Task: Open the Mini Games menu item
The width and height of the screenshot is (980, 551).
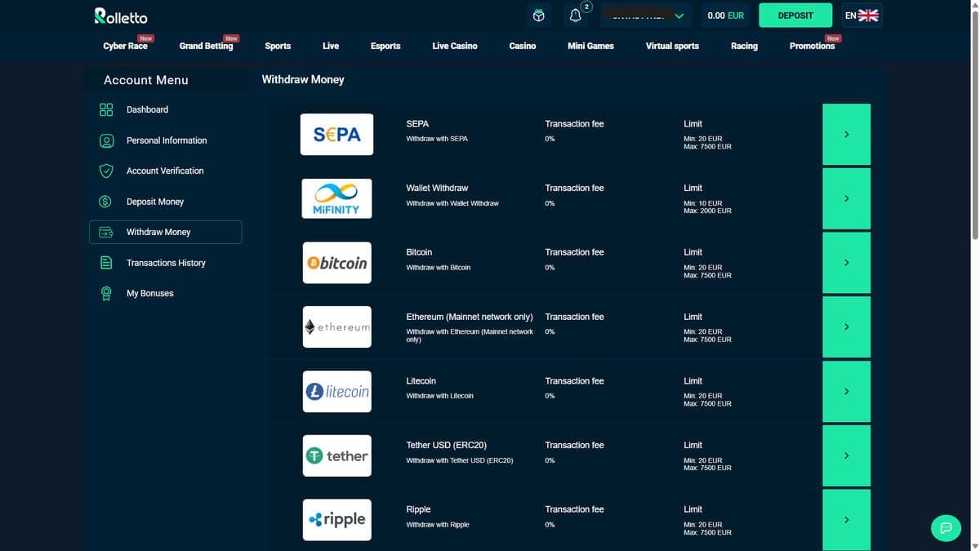Action: pos(590,46)
